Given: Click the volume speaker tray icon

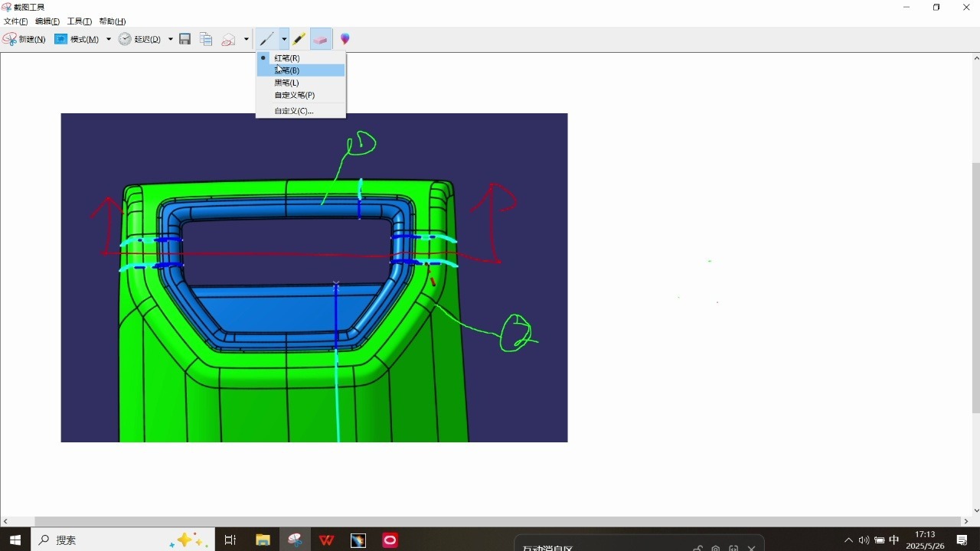Looking at the screenshot, I should coord(864,540).
